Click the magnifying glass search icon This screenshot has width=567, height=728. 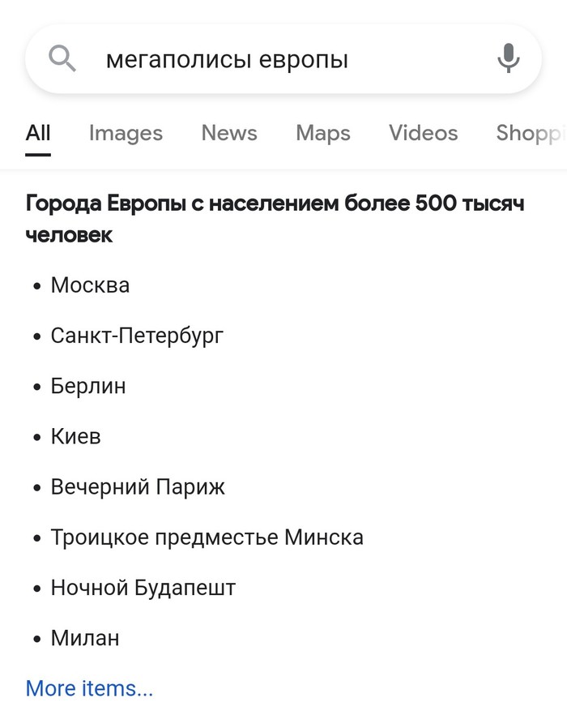61,58
